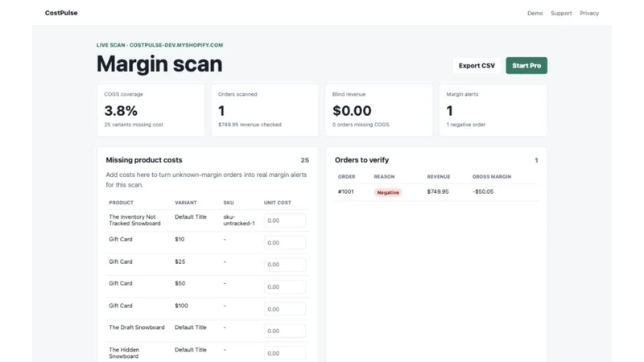The height and width of the screenshot is (362, 644).
Task: Focus unit cost field for The Hidden Snowboard
Action: (x=285, y=353)
